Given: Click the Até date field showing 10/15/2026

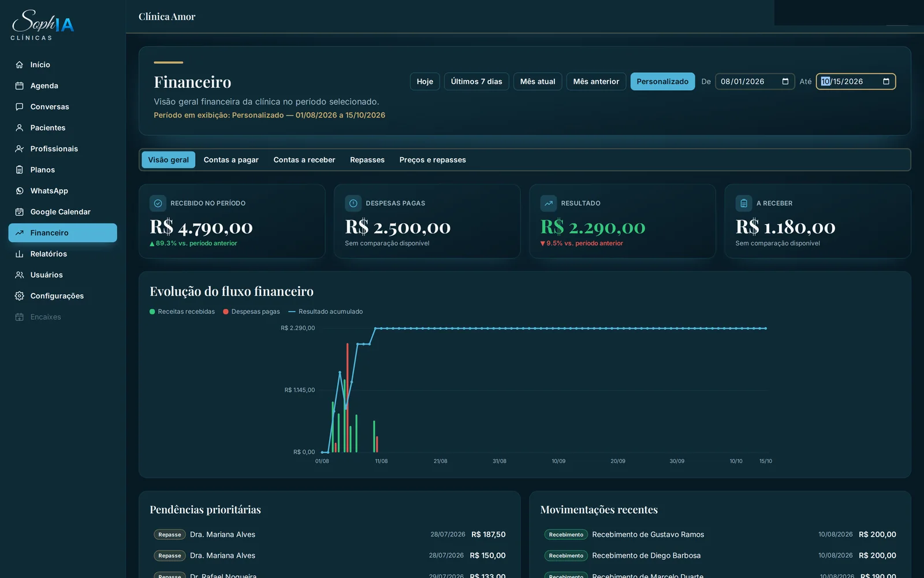Looking at the screenshot, I should tap(856, 81).
